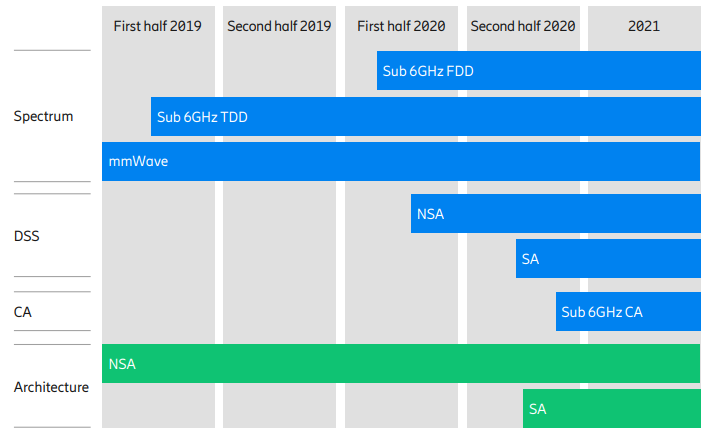Image resolution: width=708 pixels, height=439 pixels.
Task: Click the First half 2019 column header
Action: pyautogui.click(x=158, y=26)
